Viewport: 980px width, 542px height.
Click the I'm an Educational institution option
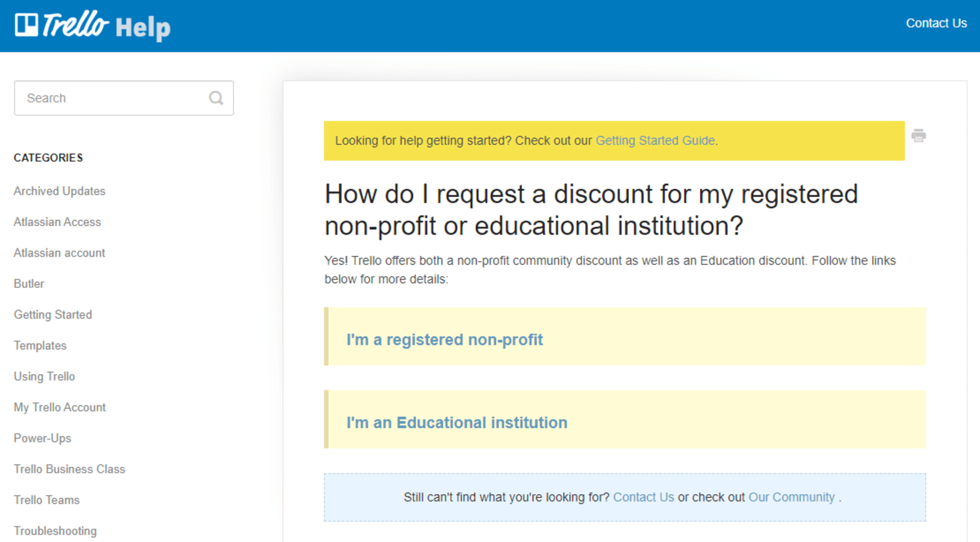tap(457, 422)
